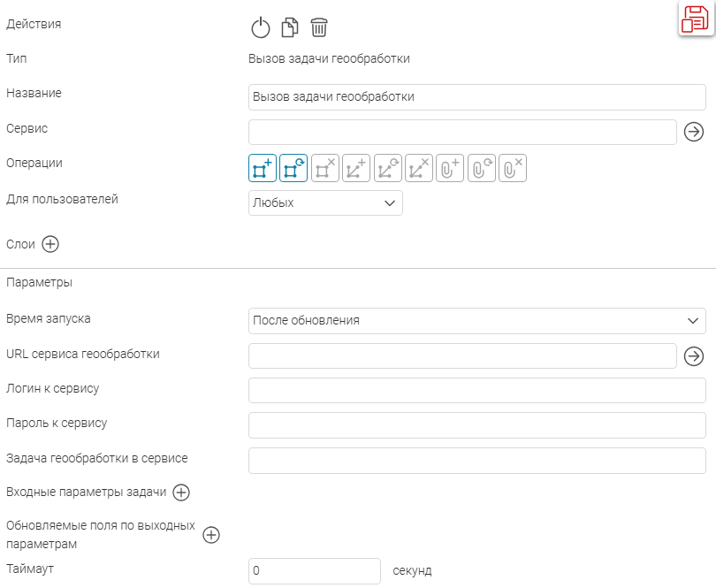
Task: Click the trash delete icon
Action: 319,27
